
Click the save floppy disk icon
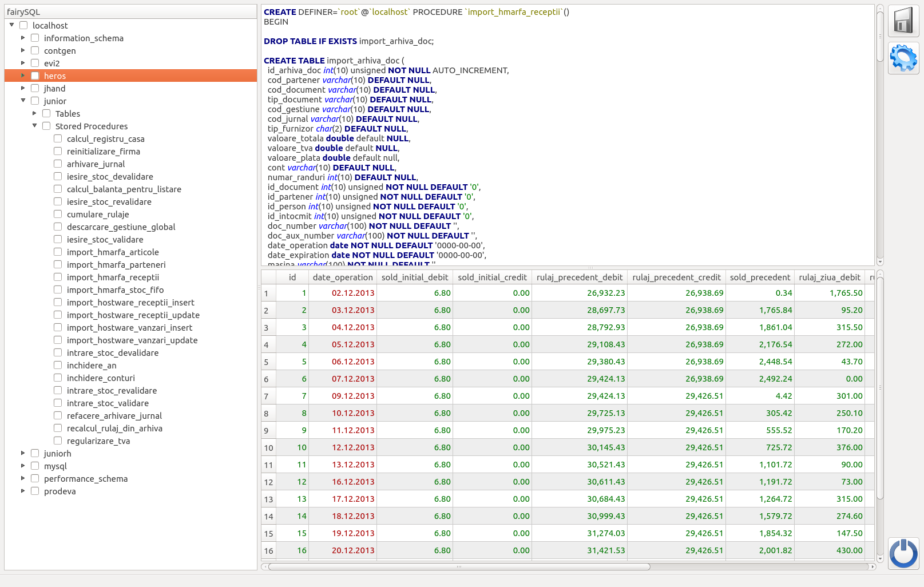point(903,21)
